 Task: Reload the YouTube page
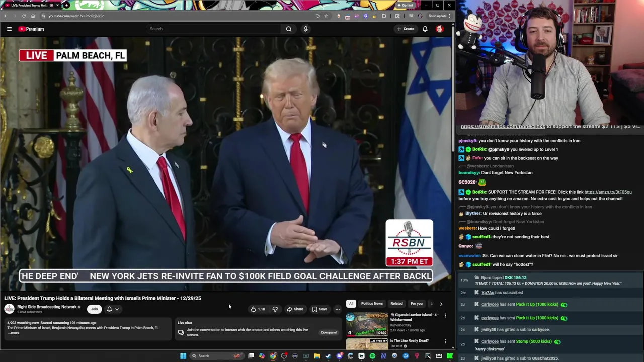[x=24, y=16]
